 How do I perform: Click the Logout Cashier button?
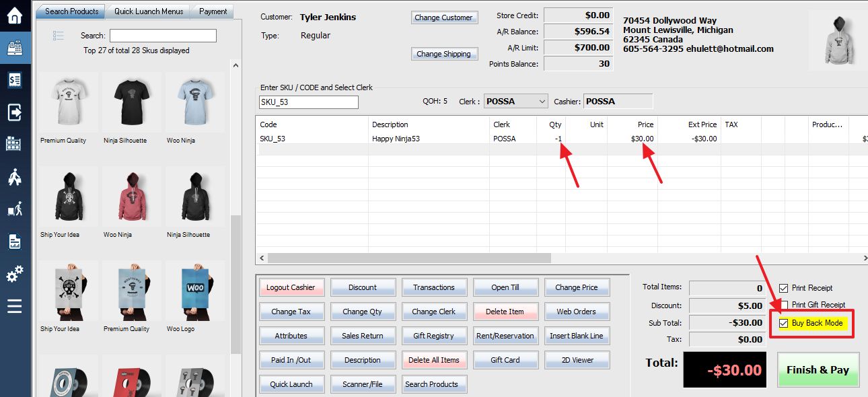(x=291, y=287)
